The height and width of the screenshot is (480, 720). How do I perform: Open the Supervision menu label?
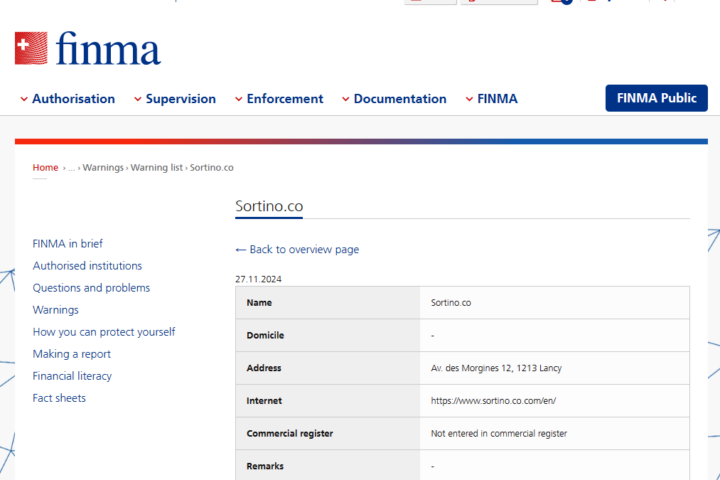tap(180, 99)
